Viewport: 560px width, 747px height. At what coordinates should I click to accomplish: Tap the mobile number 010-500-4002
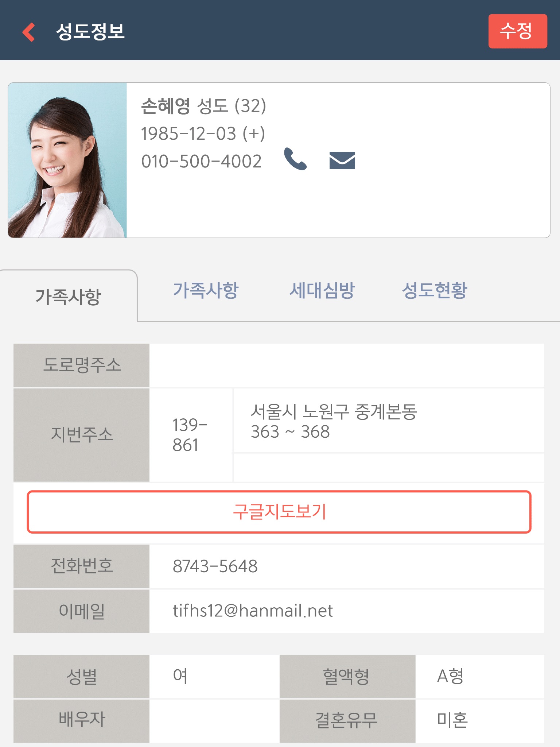point(201,161)
